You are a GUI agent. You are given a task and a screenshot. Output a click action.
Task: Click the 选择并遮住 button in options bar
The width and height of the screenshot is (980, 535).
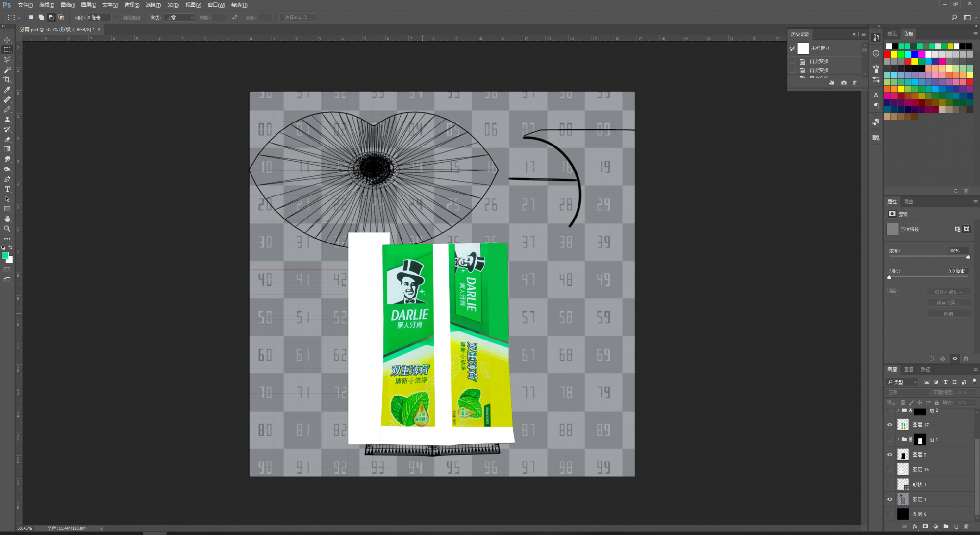tap(298, 18)
